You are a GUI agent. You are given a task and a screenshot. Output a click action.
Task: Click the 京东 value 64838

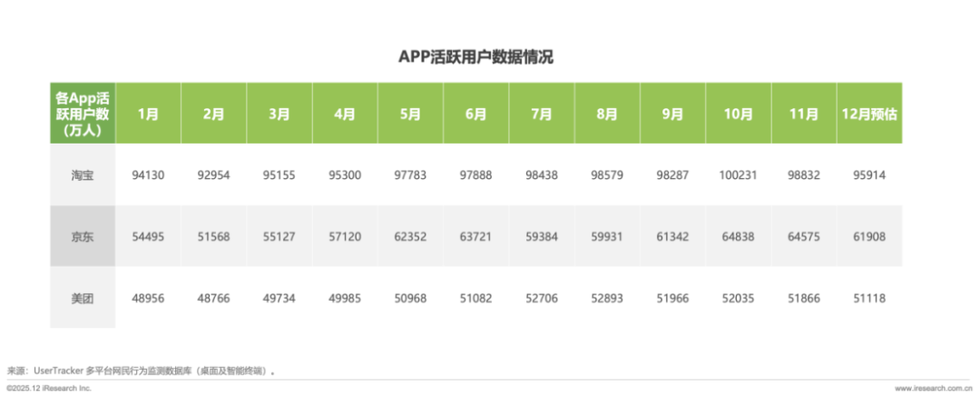[739, 237]
